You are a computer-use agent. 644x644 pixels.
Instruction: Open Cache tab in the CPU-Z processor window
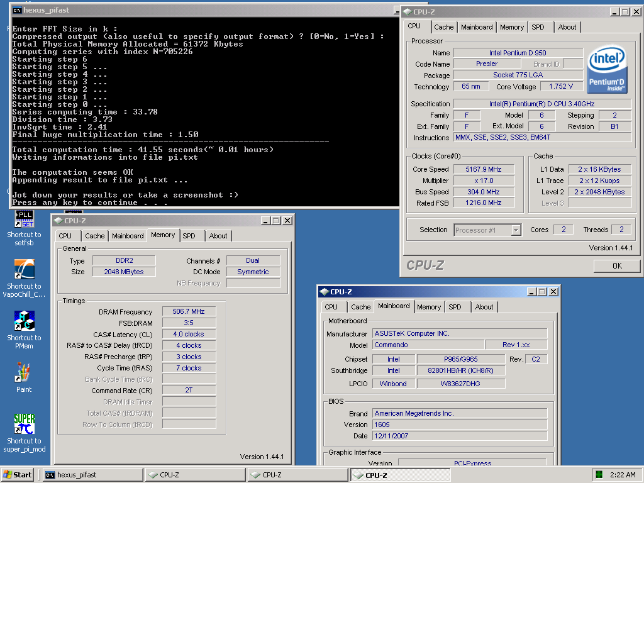click(443, 27)
